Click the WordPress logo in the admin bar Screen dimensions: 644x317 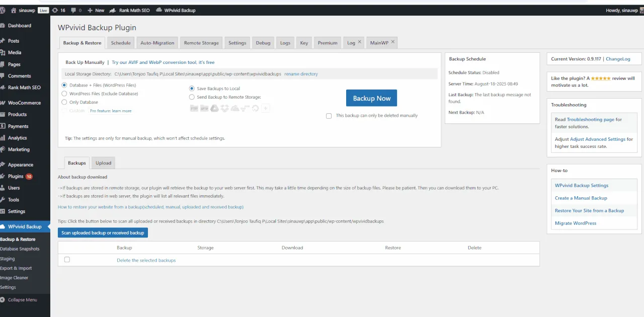click(x=5, y=10)
